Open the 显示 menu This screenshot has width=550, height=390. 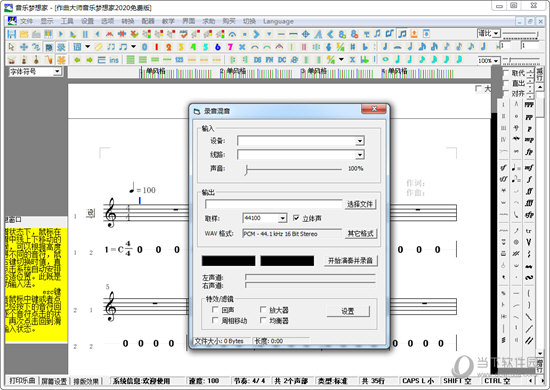pyautogui.click(x=47, y=21)
